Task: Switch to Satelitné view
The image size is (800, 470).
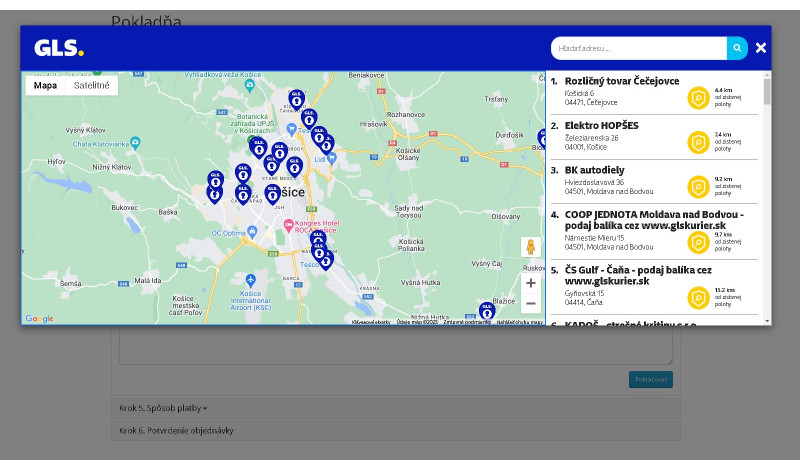Action: pos(91,85)
